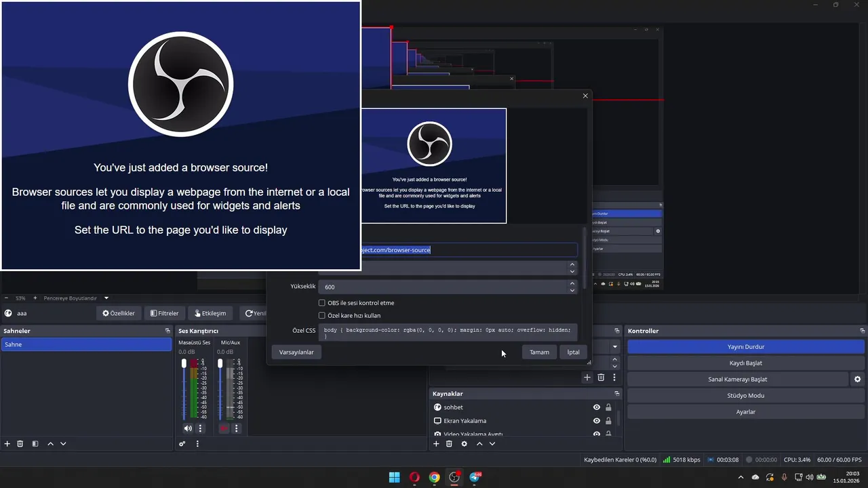This screenshot has width=868, height=488.
Task: Open transition type dropdown arrow
Action: [615, 347]
